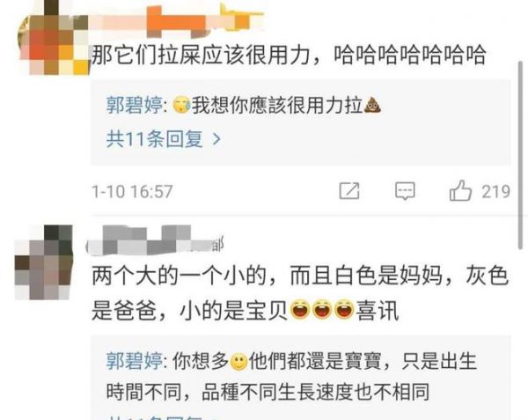Screen dimensions: 528x420
Task: Click the like count 219
Action: pyautogui.click(x=495, y=192)
